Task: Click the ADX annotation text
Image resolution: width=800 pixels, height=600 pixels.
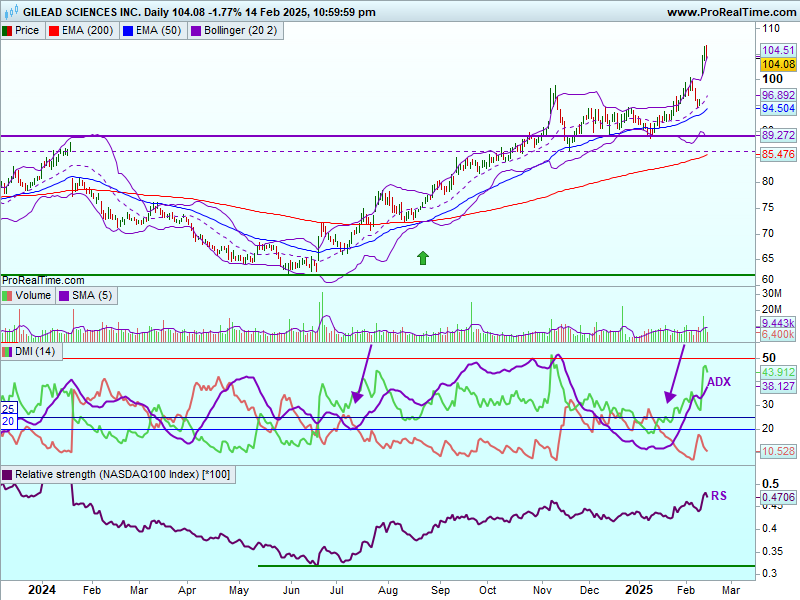Action: pyautogui.click(x=720, y=382)
